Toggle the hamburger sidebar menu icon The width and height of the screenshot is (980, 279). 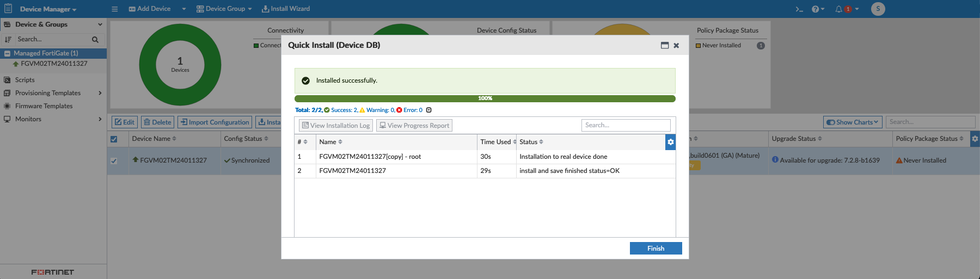114,9
